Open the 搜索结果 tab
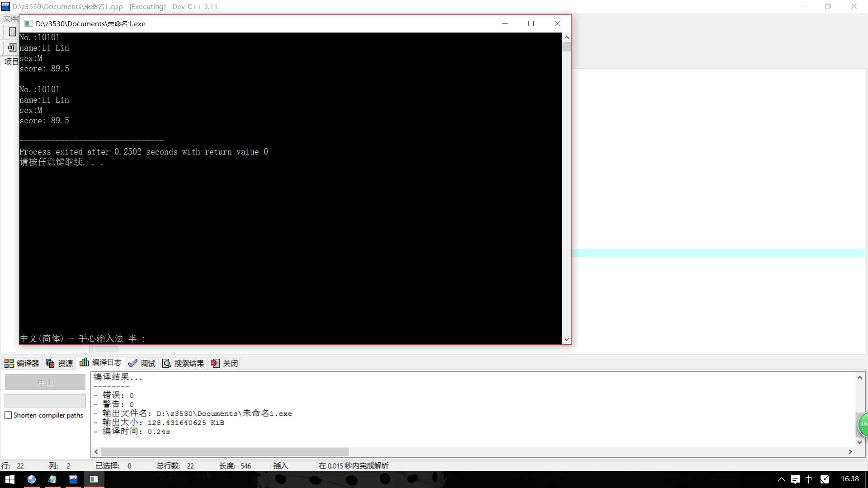The width and height of the screenshot is (868, 488). 183,363
